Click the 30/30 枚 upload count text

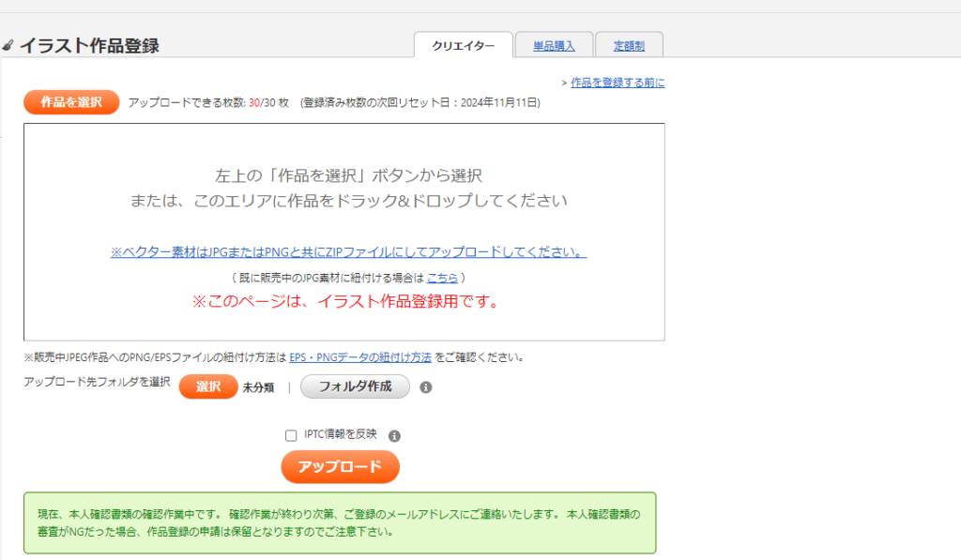pos(268,102)
